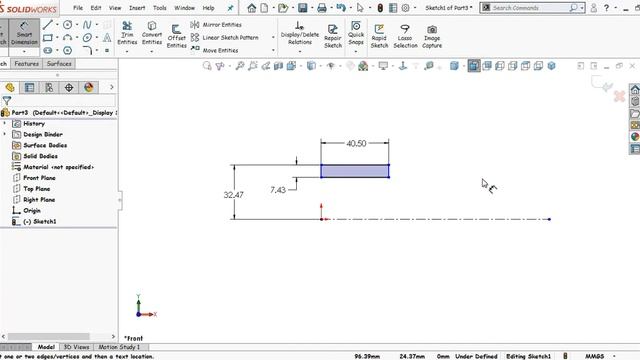Click Linear Sketch Pattern
This screenshot has height=360, width=640.
click(x=225, y=38)
